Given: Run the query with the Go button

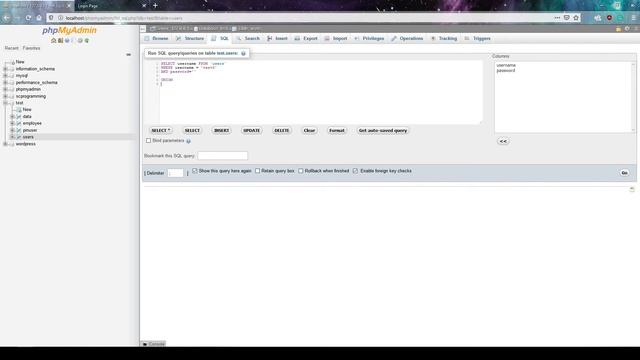Looking at the screenshot, I should [624, 173].
